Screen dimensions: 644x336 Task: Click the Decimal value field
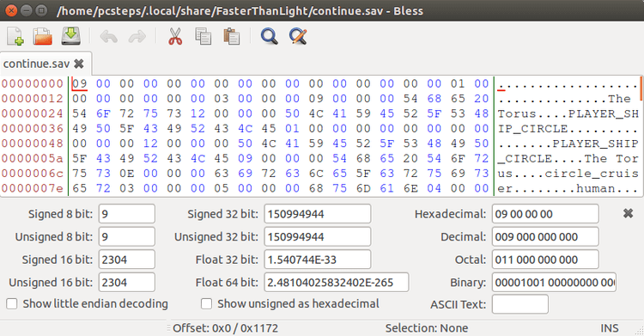(x=545, y=237)
